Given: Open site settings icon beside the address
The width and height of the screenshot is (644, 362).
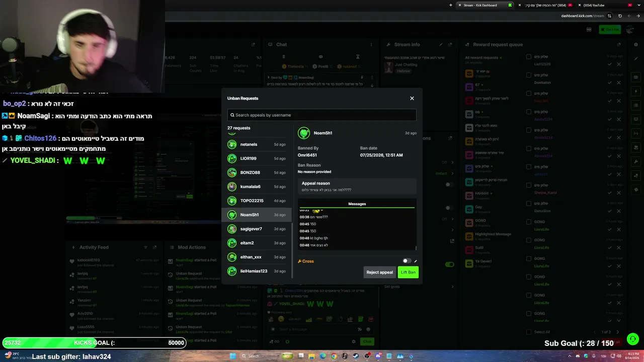Looking at the screenshot, I should click(609, 16).
